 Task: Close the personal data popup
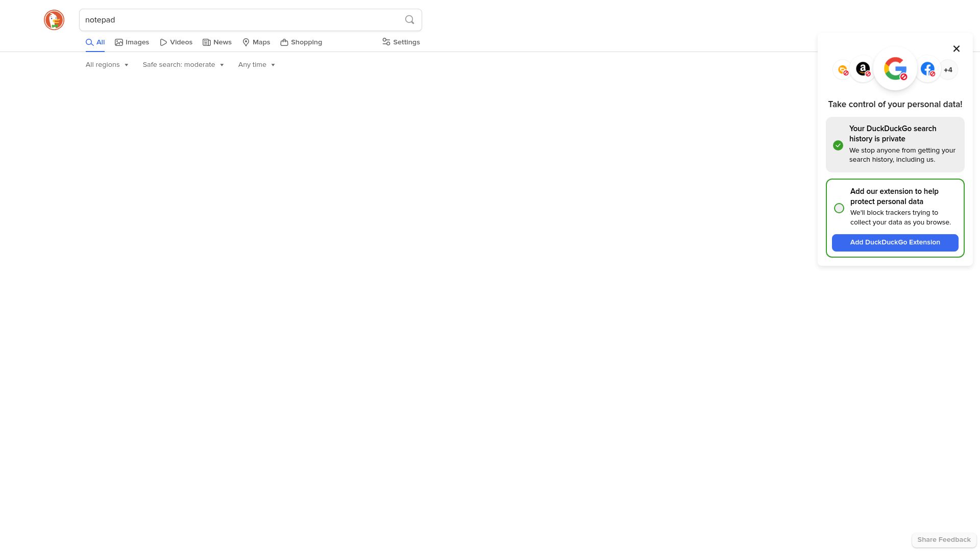[957, 48]
